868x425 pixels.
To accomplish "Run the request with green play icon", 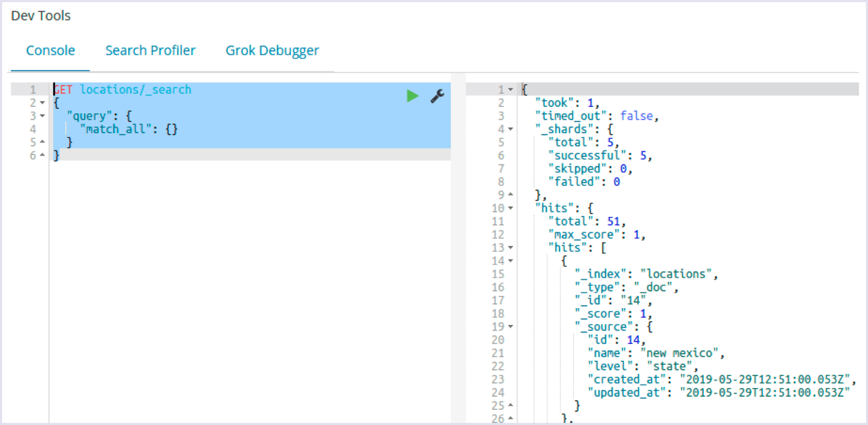I will pos(412,96).
